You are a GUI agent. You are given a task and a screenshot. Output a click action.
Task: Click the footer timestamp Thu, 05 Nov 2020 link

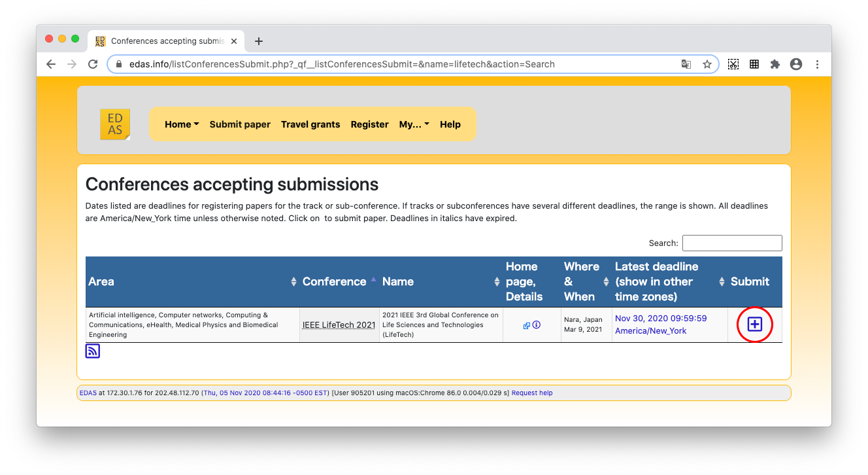tap(265, 393)
